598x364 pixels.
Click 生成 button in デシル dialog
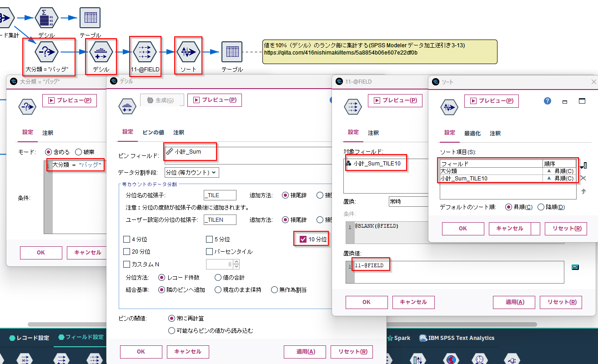tap(162, 100)
